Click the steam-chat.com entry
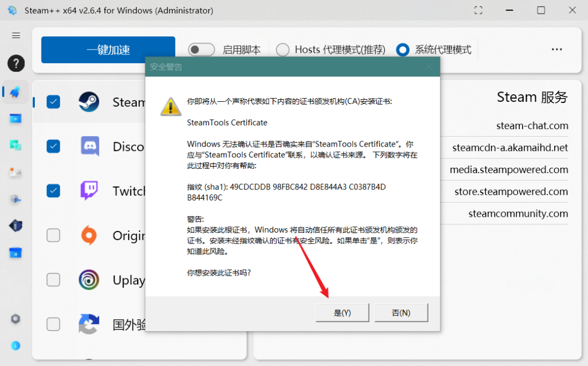The width and height of the screenshot is (588, 366). pyautogui.click(x=532, y=126)
